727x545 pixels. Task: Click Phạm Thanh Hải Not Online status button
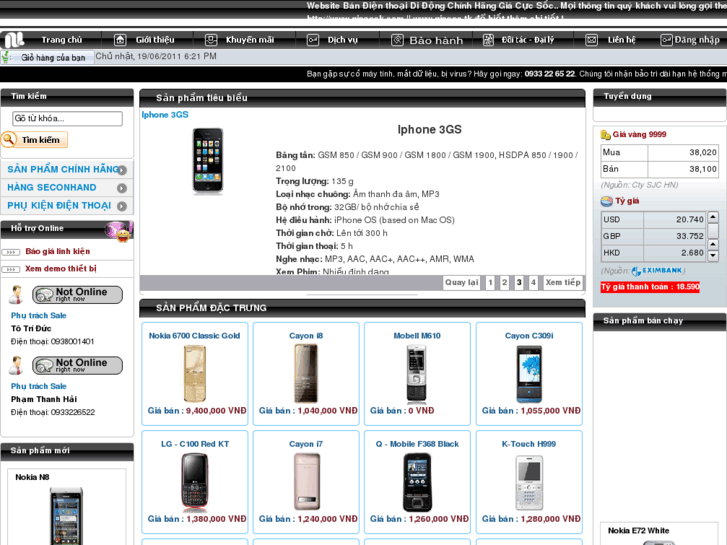(77, 365)
